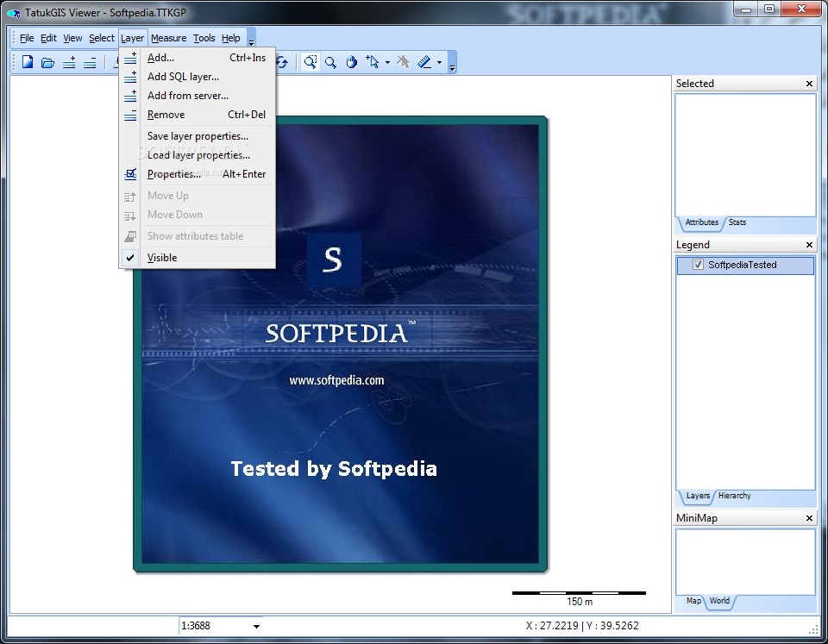Open the File menu
Screen dimensions: 828x644
pyautogui.click(x=27, y=38)
